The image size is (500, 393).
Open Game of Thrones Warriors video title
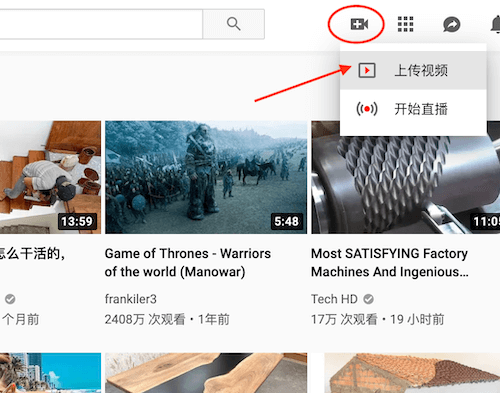[x=188, y=263]
